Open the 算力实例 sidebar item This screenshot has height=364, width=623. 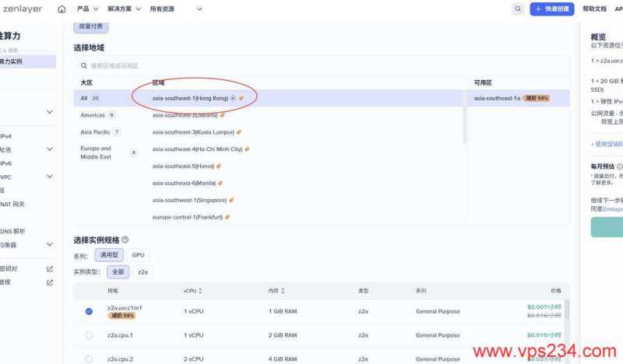click(27, 61)
